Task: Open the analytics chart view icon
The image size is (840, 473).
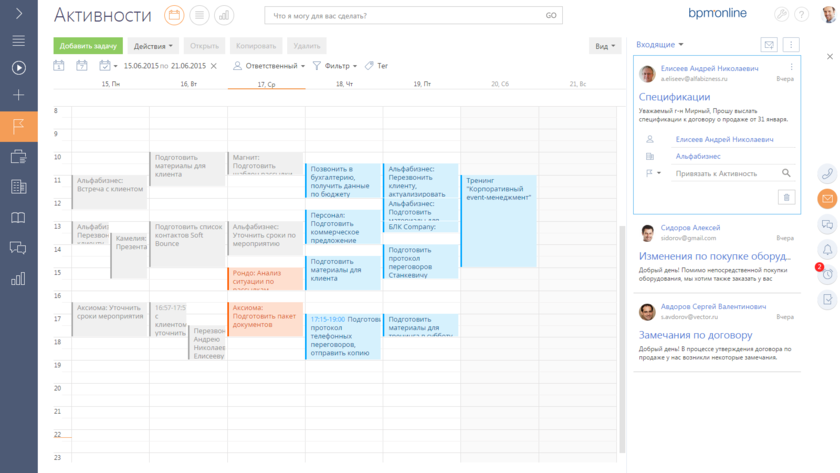Action: tap(224, 16)
